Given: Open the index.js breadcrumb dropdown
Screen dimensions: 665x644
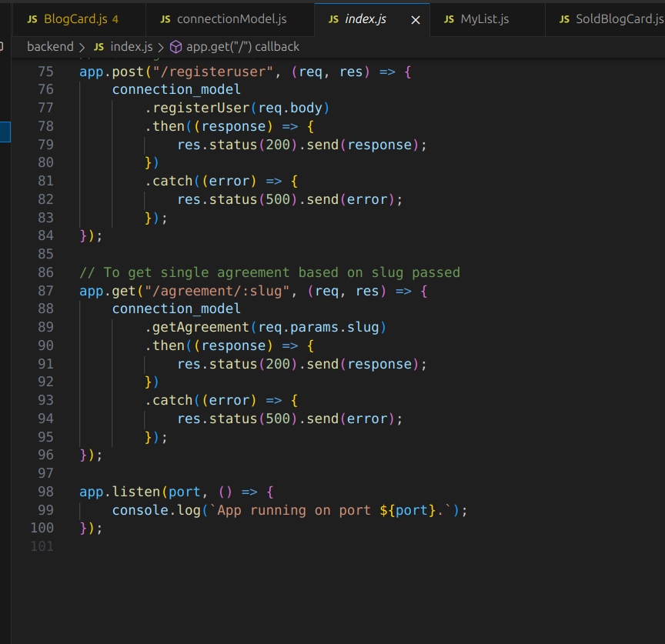Looking at the screenshot, I should (x=132, y=47).
